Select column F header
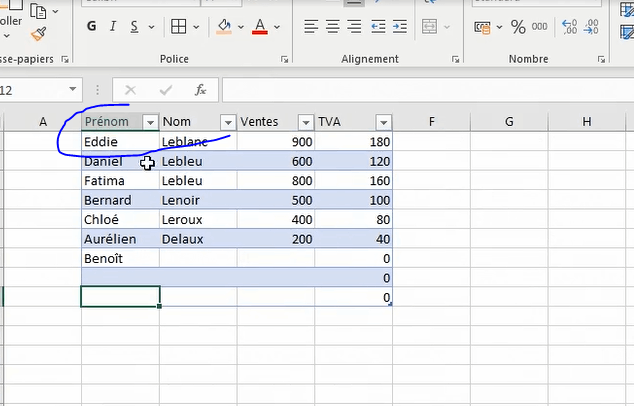 (431, 122)
